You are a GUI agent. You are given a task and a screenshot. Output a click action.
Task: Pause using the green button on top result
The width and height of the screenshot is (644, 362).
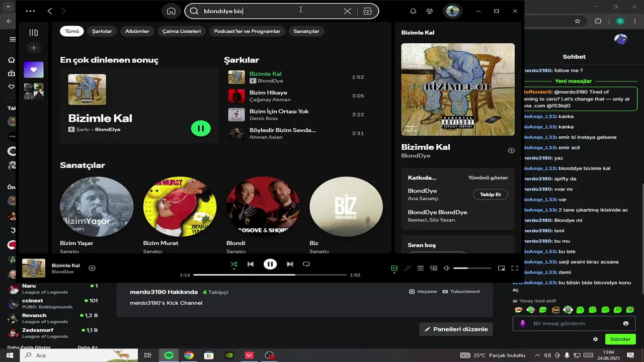click(x=201, y=128)
